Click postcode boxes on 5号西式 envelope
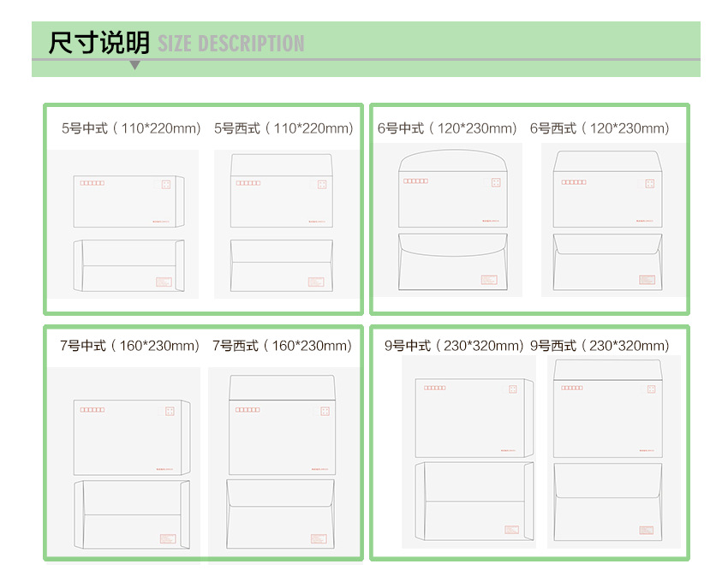This screenshot has width=728, height=576. tap(248, 183)
